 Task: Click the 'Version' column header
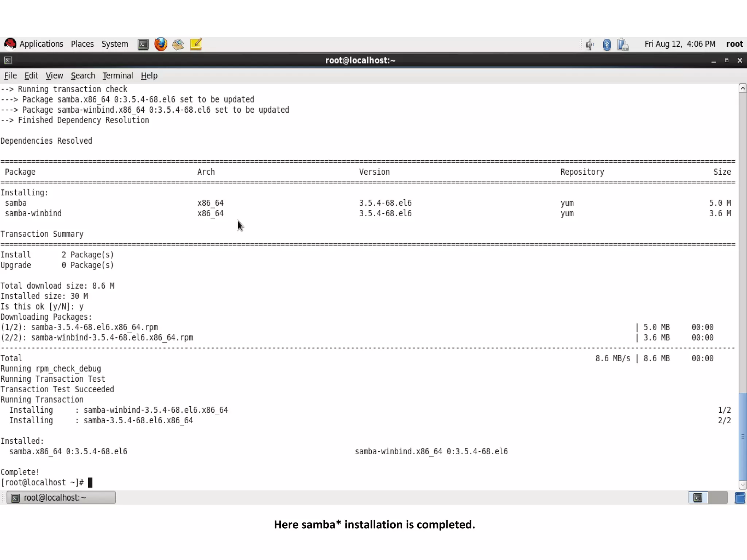[x=374, y=172]
